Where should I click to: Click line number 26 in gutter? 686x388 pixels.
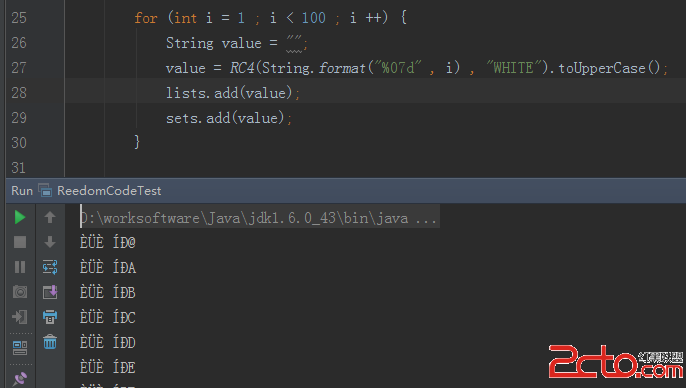(x=19, y=43)
